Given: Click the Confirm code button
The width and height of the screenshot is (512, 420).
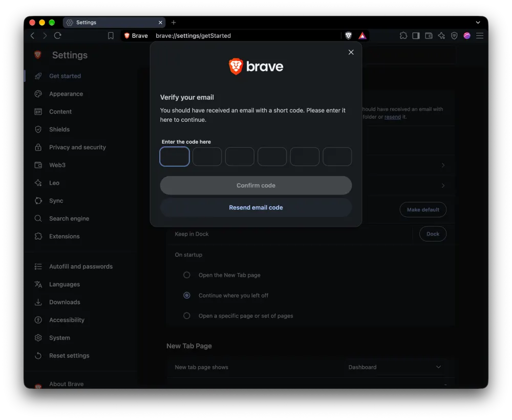Looking at the screenshot, I should (x=256, y=185).
